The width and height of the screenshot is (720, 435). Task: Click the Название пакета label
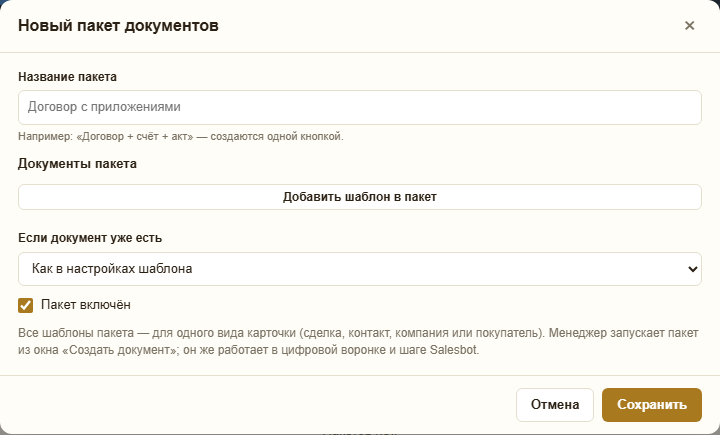[68, 77]
